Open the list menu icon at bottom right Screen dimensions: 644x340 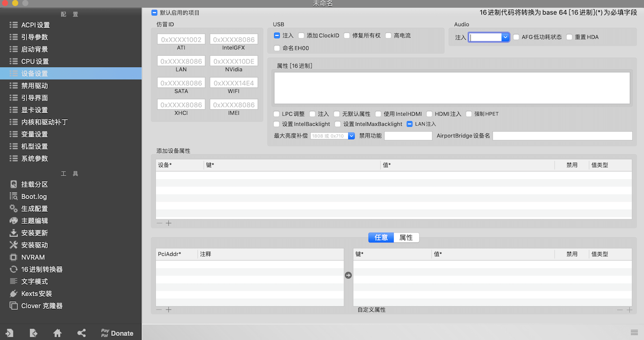(634, 332)
